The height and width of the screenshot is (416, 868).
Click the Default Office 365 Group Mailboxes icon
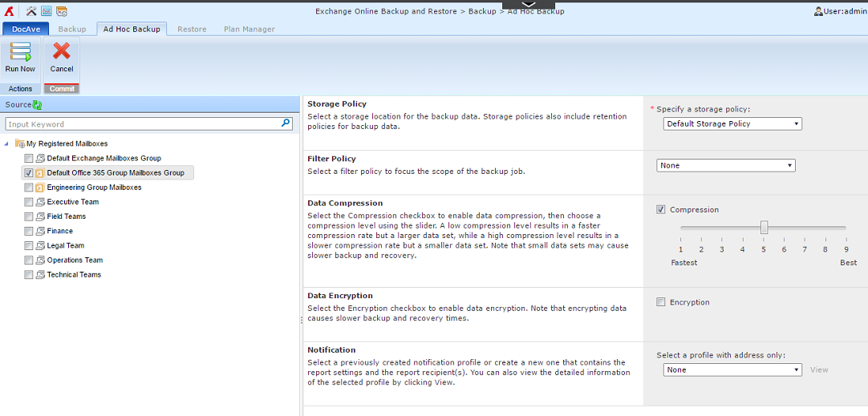(x=40, y=173)
